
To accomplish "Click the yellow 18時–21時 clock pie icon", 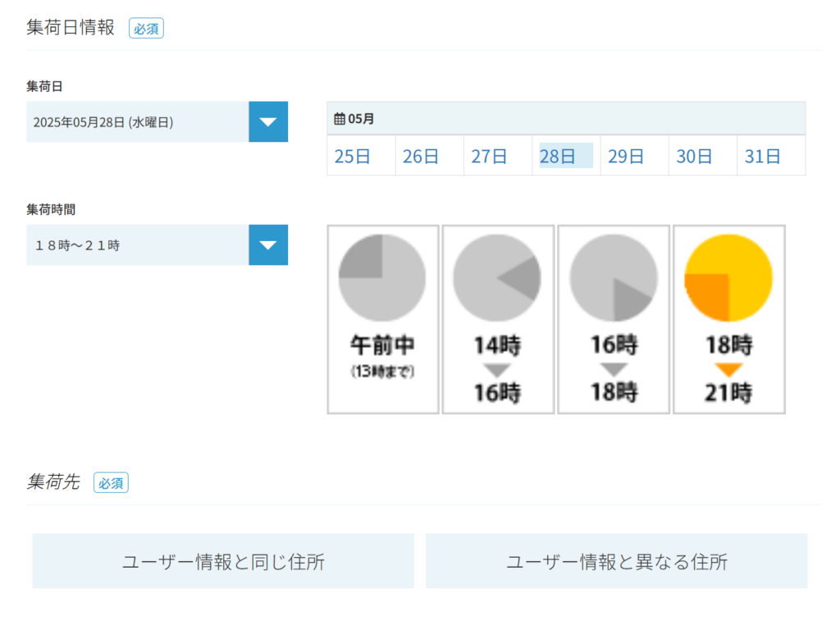I will click(x=728, y=277).
